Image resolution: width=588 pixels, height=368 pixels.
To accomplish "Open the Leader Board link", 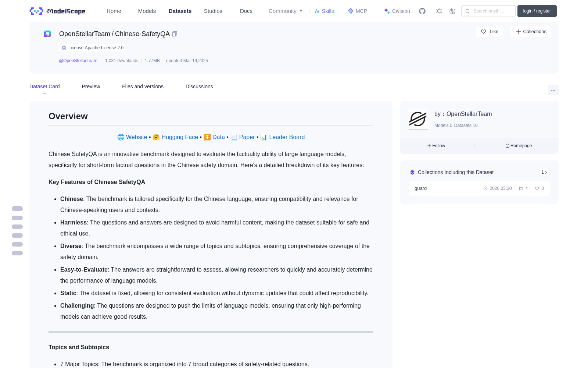I will (x=287, y=137).
